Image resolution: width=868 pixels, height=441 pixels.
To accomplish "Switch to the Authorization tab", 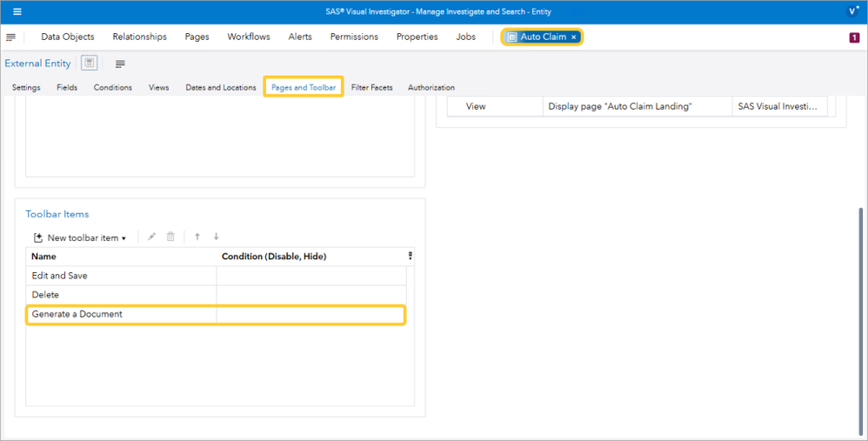I will click(431, 88).
